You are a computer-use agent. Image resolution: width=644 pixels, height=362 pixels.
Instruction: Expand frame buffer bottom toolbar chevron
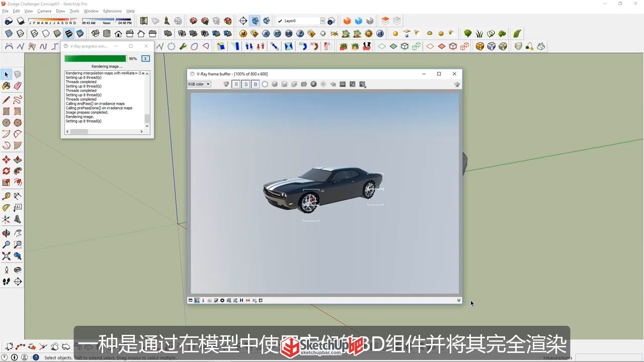[x=458, y=300]
